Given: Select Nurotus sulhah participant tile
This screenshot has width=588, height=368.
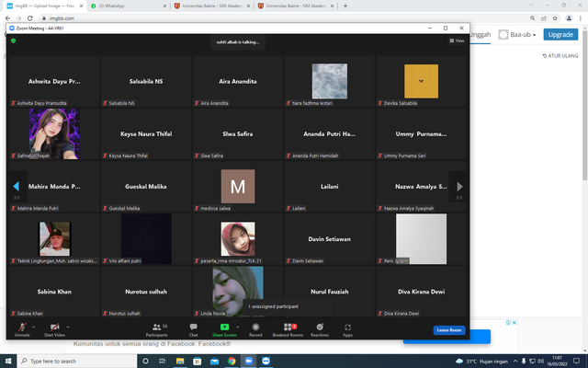Looking at the screenshot, I should tap(146, 292).
